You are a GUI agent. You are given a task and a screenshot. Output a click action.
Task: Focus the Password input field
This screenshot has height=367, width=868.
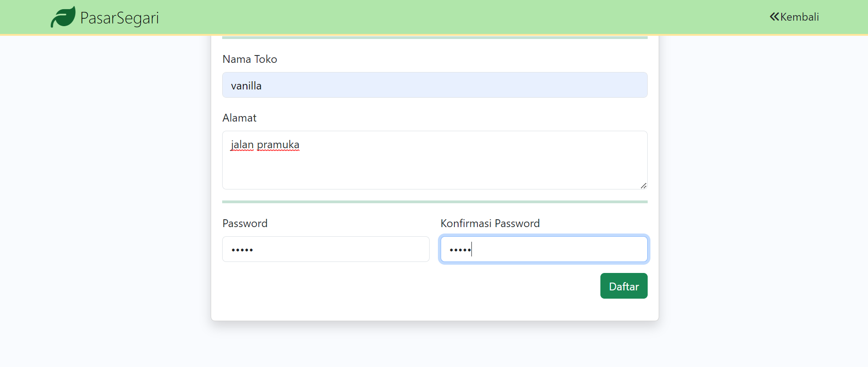(x=325, y=249)
